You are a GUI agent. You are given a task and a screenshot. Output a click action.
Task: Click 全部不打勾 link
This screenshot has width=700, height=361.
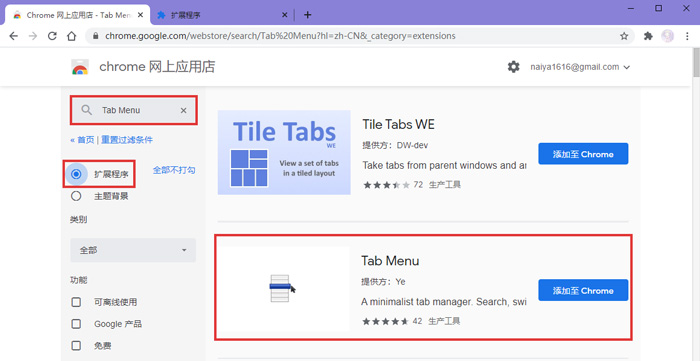pyautogui.click(x=174, y=170)
